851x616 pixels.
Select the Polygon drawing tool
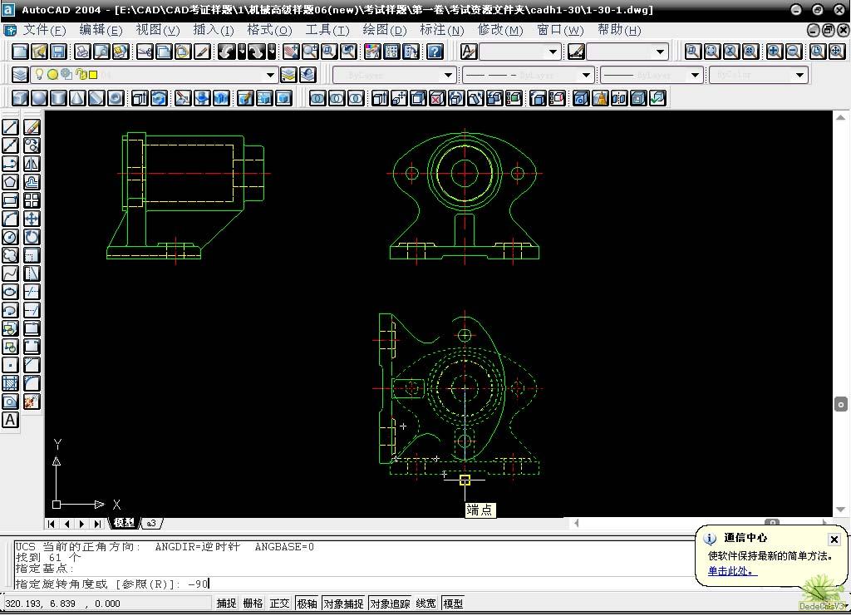[10, 182]
